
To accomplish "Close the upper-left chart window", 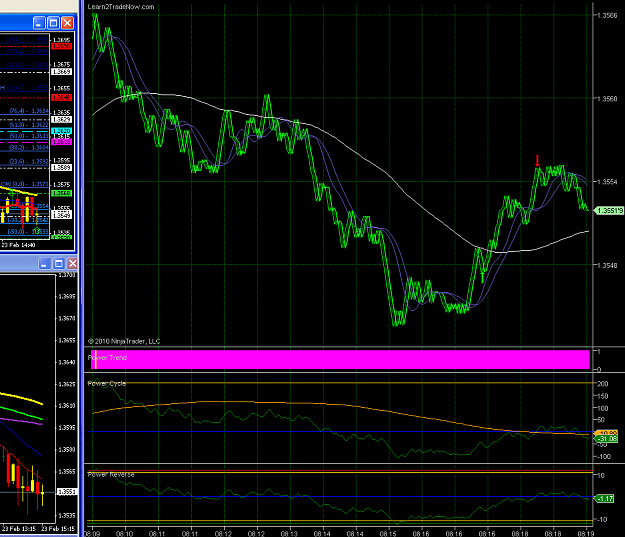I will [67, 23].
